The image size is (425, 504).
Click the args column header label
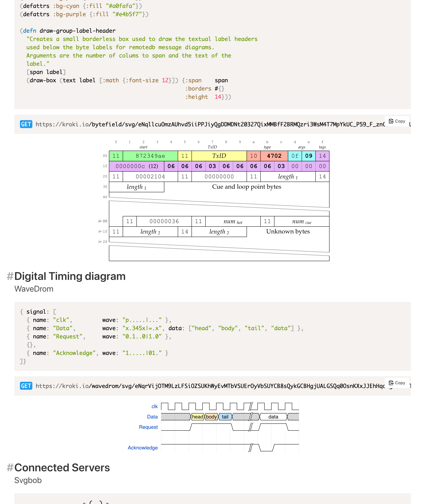coord(302,147)
